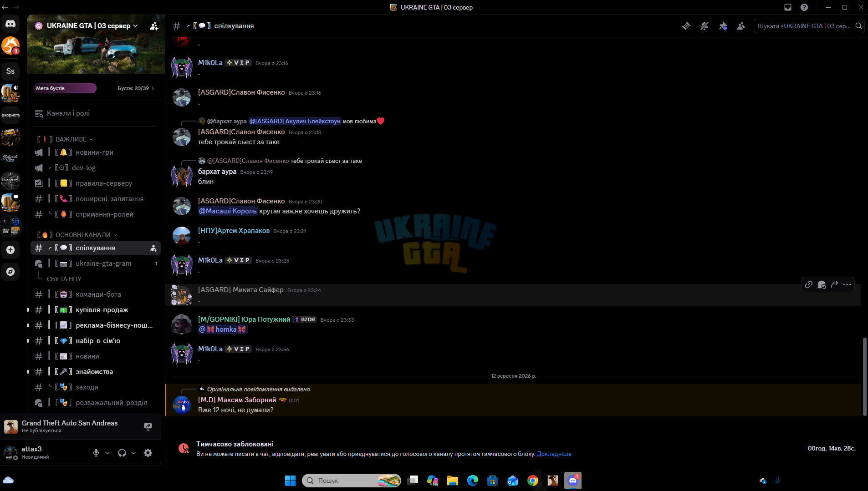Open UKRAINE GTA server name dropdown
Image resolution: width=868 pixels, height=491 pixels.
click(x=92, y=26)
